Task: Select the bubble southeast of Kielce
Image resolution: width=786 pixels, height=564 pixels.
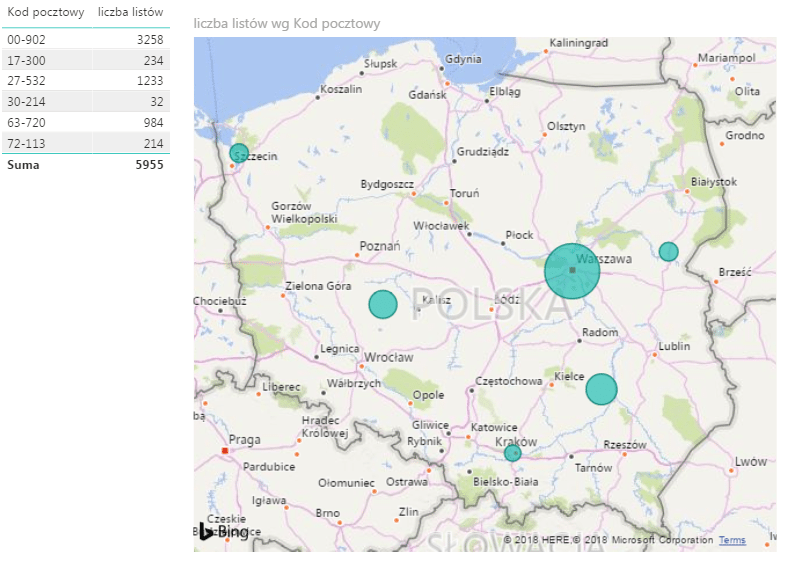Action: click(x=601, y=389)
